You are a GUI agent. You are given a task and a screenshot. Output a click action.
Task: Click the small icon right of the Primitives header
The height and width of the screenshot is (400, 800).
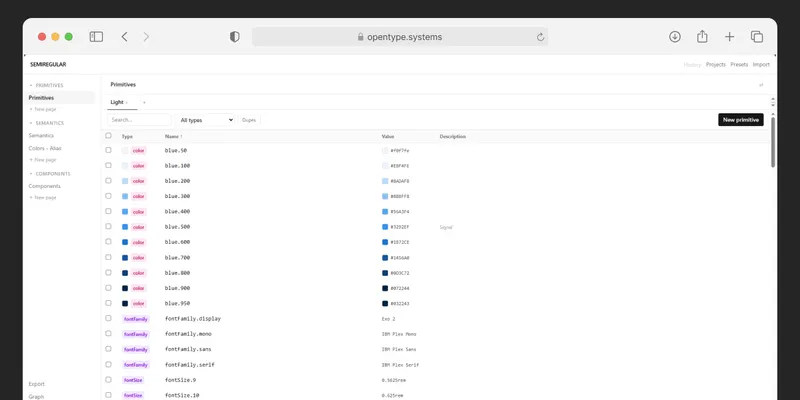coord(761,85)
